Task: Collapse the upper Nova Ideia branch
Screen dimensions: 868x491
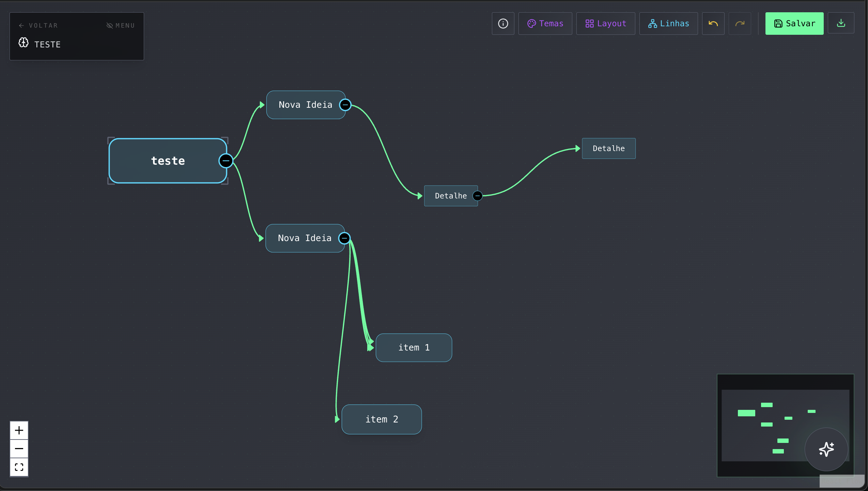Action: click(345, 105)
